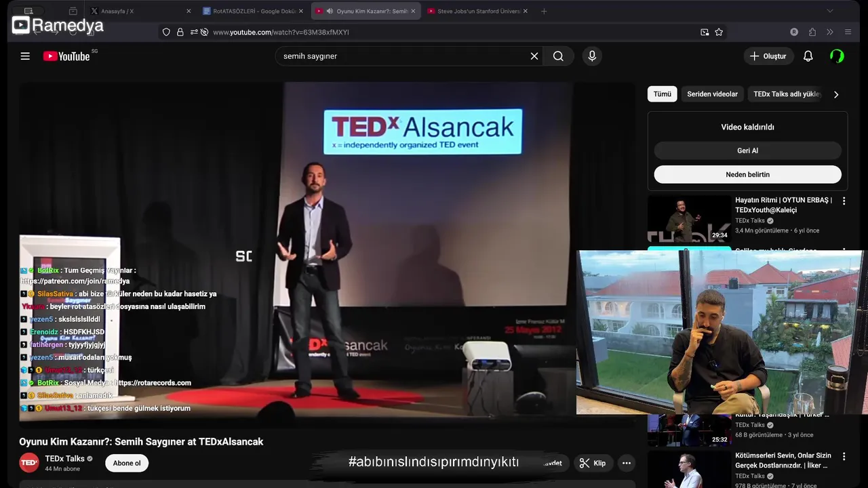Viewport: 868px width, 488px height.
Task: Click the Video kaldırıldı message
Action: tap(748, 127)
